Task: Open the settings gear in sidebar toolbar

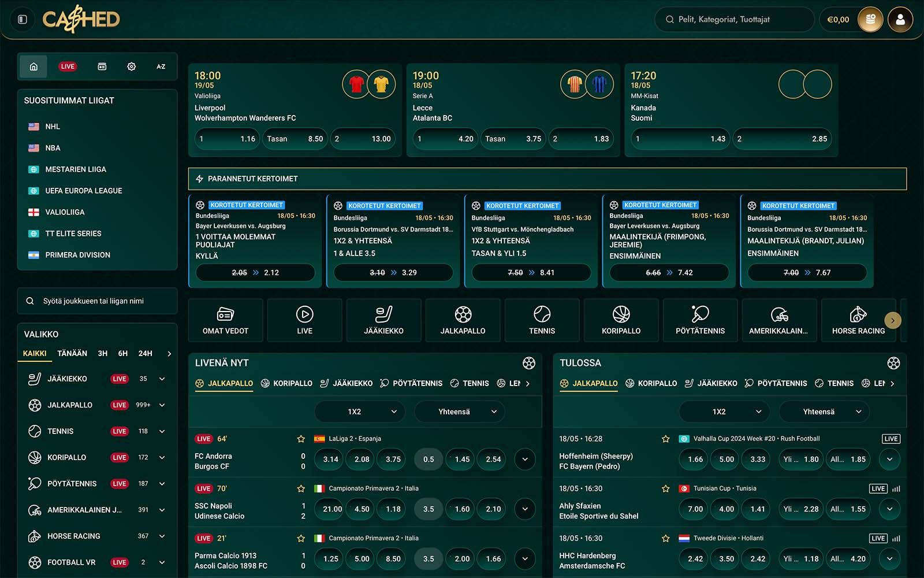Action: click(131, 66)
